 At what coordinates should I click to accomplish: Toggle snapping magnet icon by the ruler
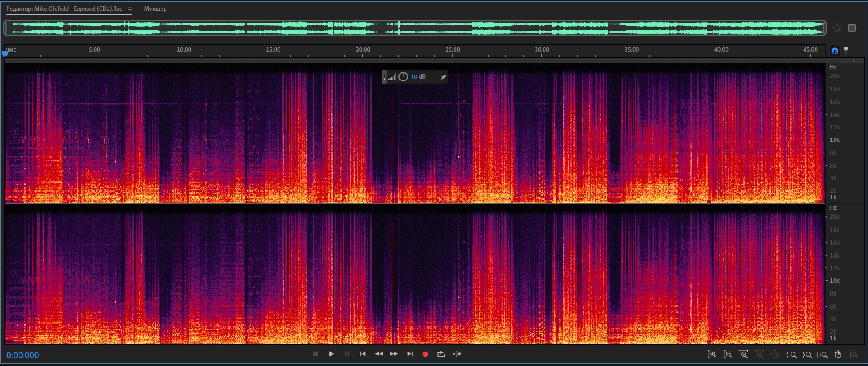click(x=835, y=51)
